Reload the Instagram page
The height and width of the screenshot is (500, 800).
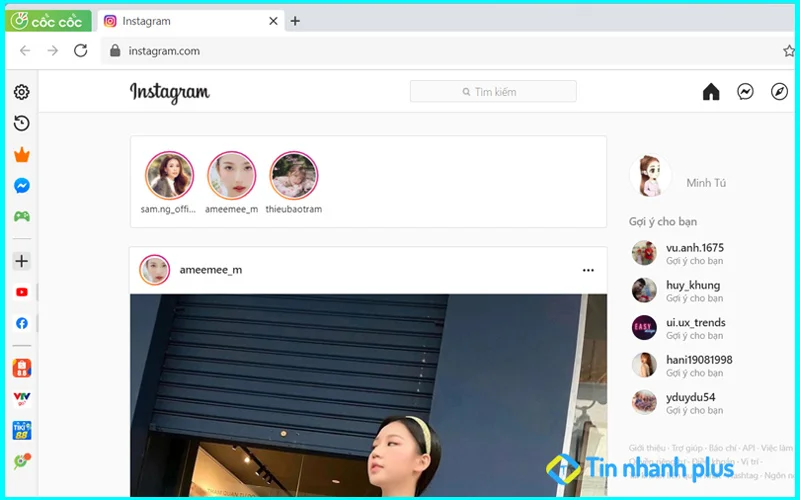81,51
